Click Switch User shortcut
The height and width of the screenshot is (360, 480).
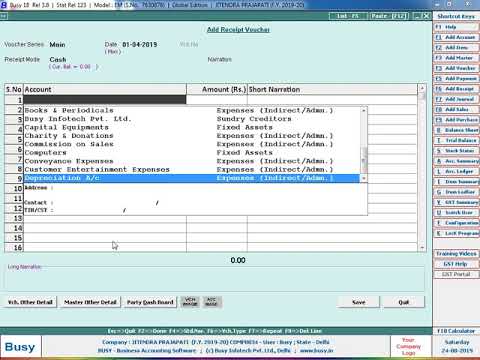tap(456, 213)
